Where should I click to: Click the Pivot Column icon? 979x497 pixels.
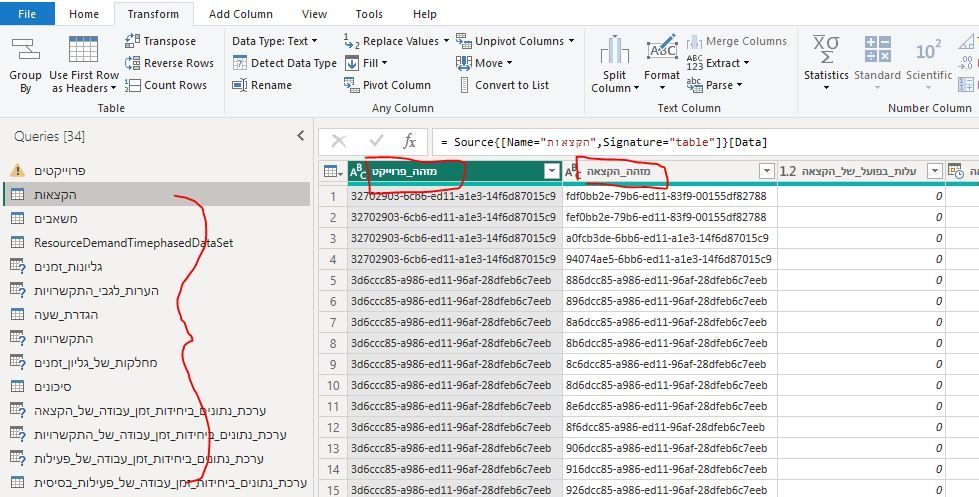pos(351,85)
